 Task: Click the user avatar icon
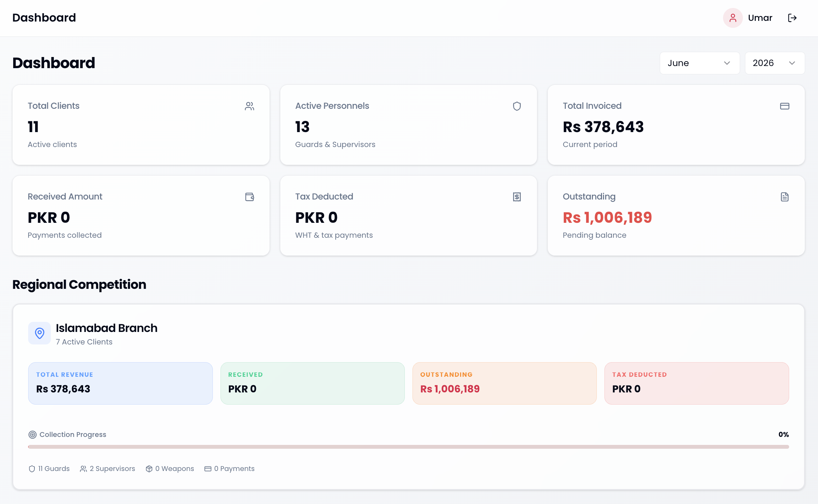(733, 18)
